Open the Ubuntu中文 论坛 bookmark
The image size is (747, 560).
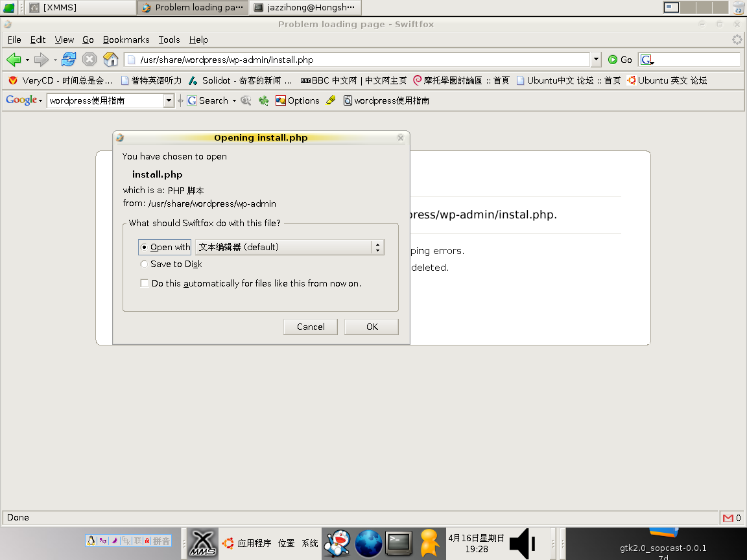coord(568,80)
